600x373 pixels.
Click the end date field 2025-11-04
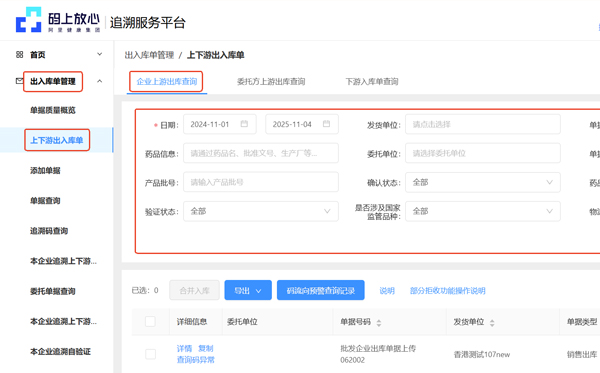[302, 124]
